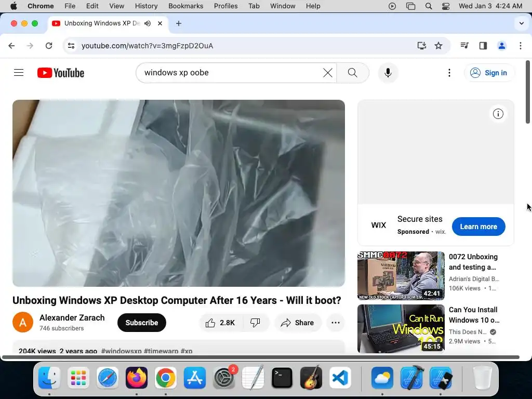Image resolution: width=532 pixels, height=399 pixels.
Task: Open Spotlight search in menu bar
Action: point(429,6)
